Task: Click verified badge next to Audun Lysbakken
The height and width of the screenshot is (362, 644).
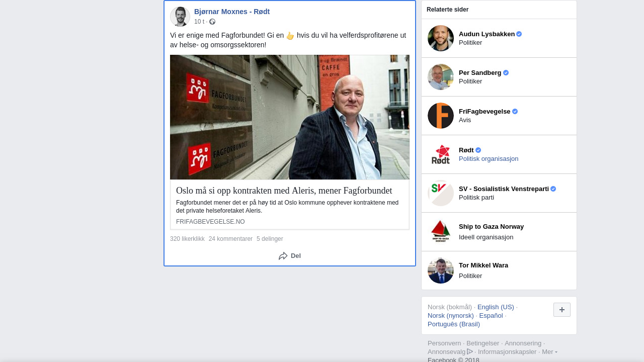Action: [519, 34]
